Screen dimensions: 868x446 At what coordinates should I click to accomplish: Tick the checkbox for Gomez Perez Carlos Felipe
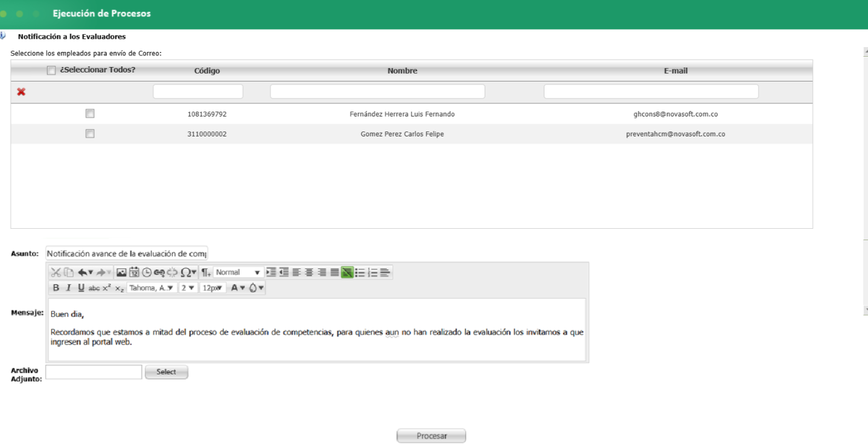(90, 134)
